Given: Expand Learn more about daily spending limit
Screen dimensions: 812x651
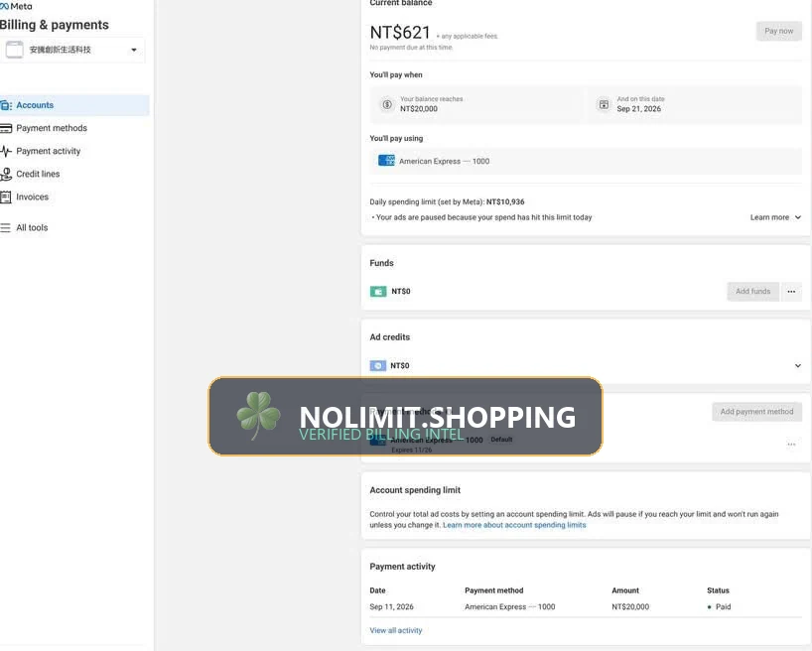Looking at the screenshot, I should coord(775,217).
